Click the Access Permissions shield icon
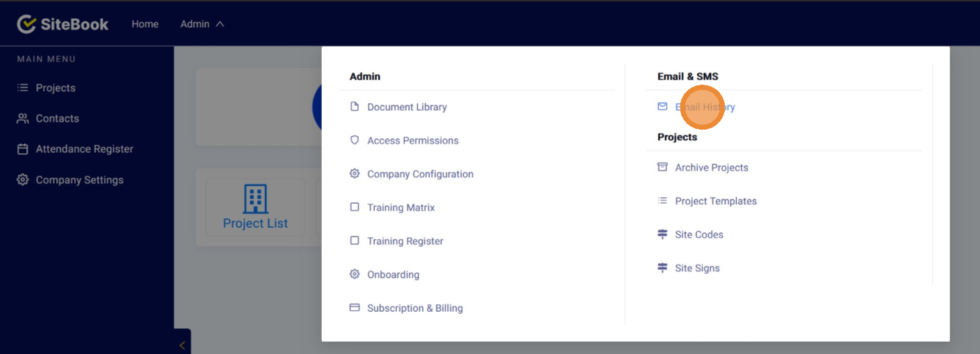Screen dimensions: 980x354 [x=355, y=140]
